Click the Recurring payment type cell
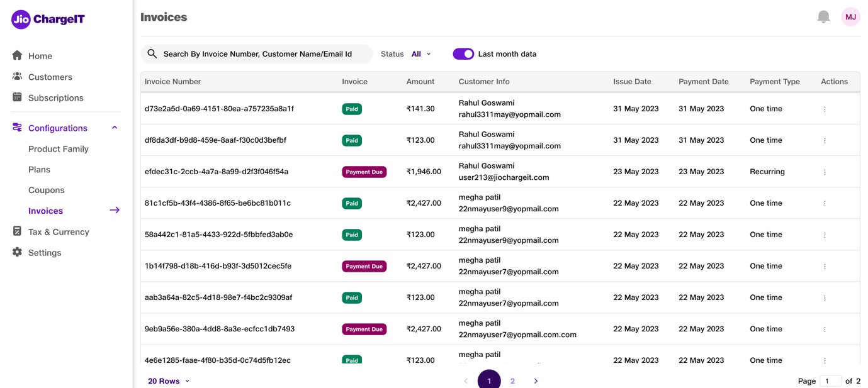 point(767,172)
